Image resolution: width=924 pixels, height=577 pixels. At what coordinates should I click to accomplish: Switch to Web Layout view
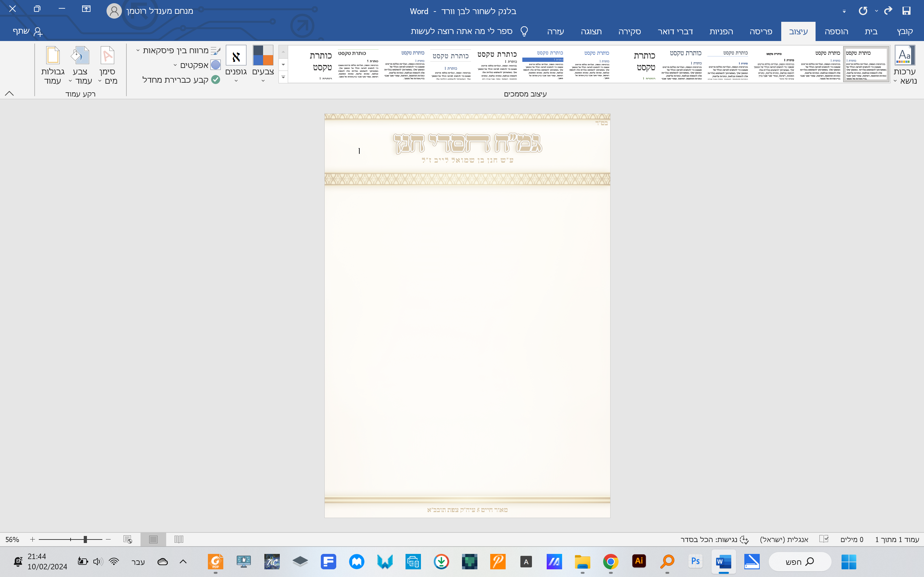coord(127,539)
